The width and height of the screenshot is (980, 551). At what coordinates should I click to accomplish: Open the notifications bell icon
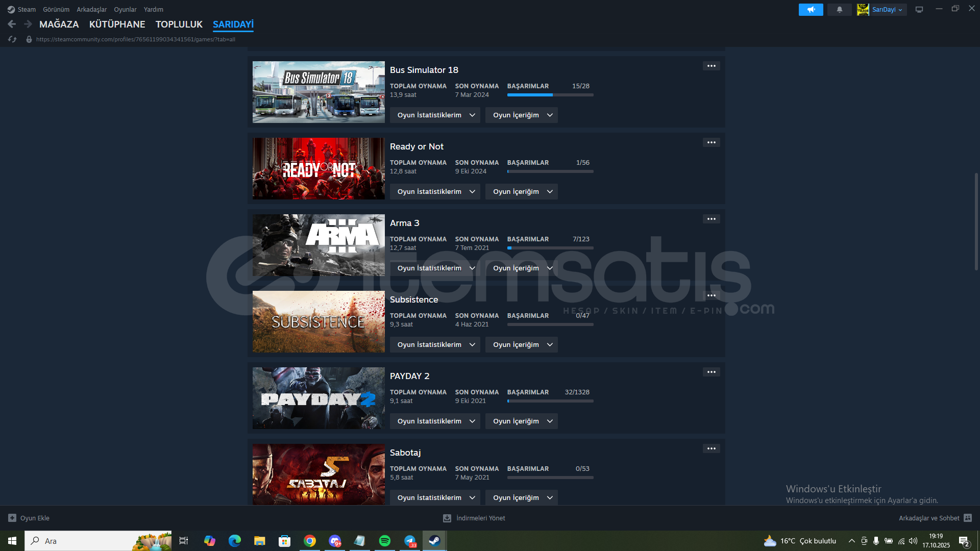click(840, 10)
